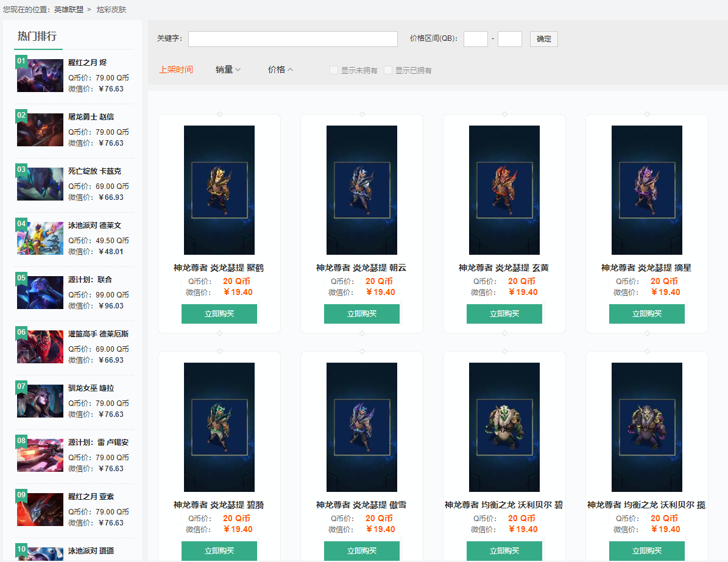The width and height of the screenshot is (728, 562).
Task: Select ranking thumbnail 04 泳池派对 德莱文
Action: [40, 238]
